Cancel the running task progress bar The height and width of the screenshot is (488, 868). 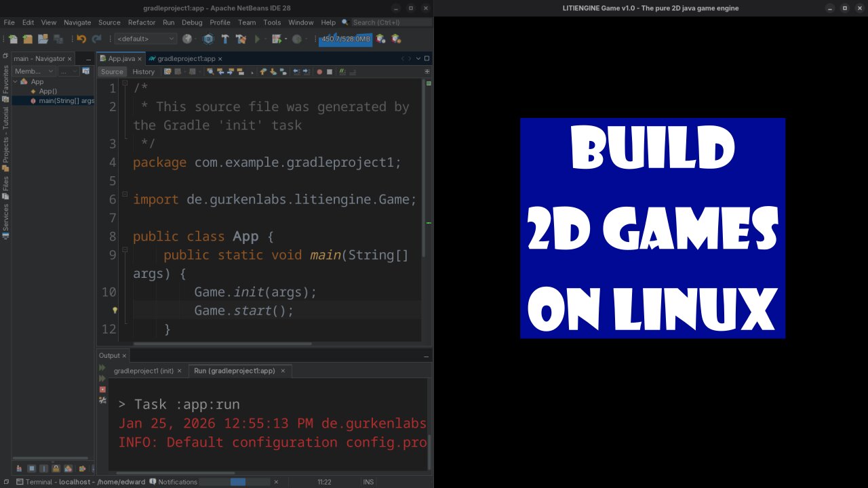point(276,482)
